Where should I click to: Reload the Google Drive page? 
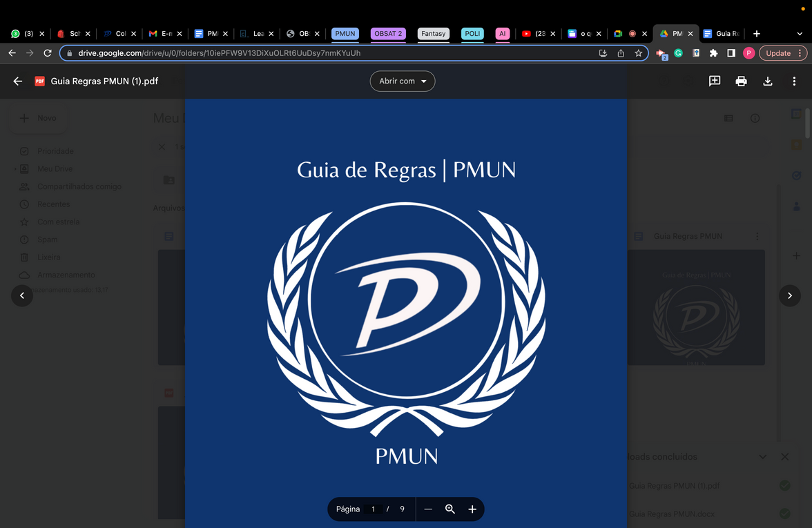(48, 52)
